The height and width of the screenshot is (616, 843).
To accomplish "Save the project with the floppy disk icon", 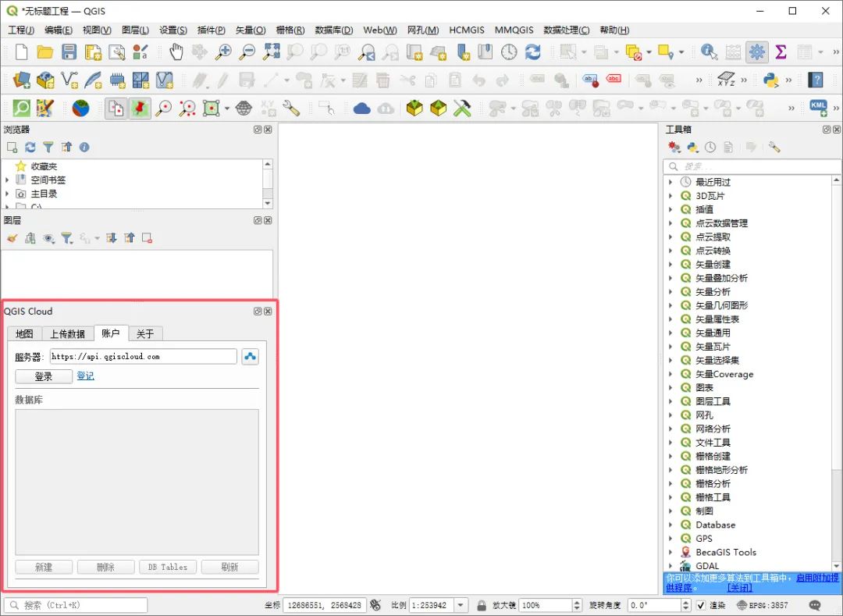I will (69, 52).
